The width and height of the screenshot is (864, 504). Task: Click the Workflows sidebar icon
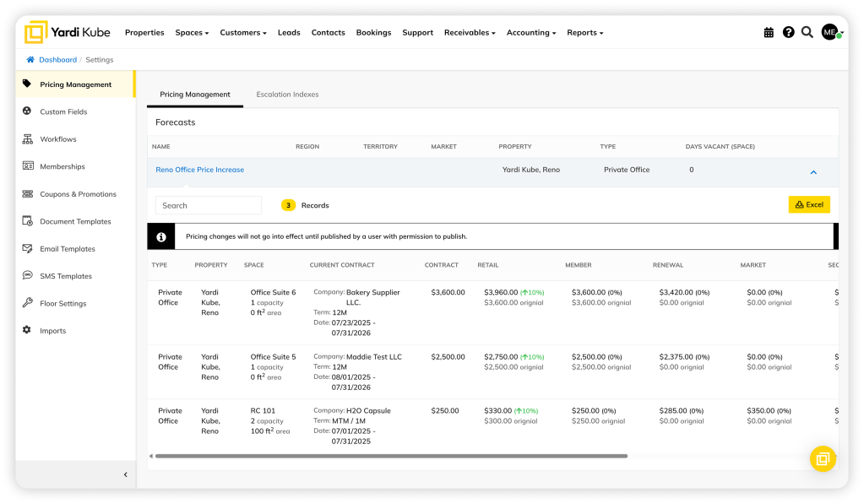pos(27,139)
